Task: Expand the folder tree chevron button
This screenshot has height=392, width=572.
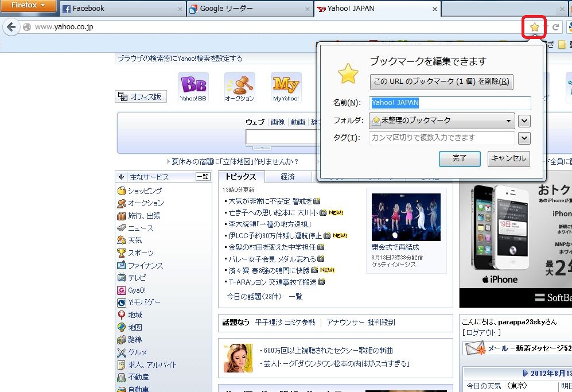Action: [x=524, y=121]
